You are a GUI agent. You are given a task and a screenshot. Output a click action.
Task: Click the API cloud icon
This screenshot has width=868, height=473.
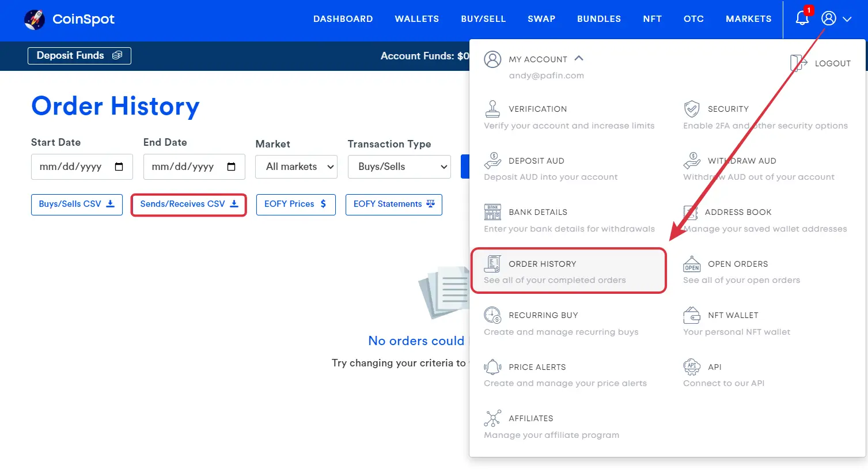tap(692, 367)
